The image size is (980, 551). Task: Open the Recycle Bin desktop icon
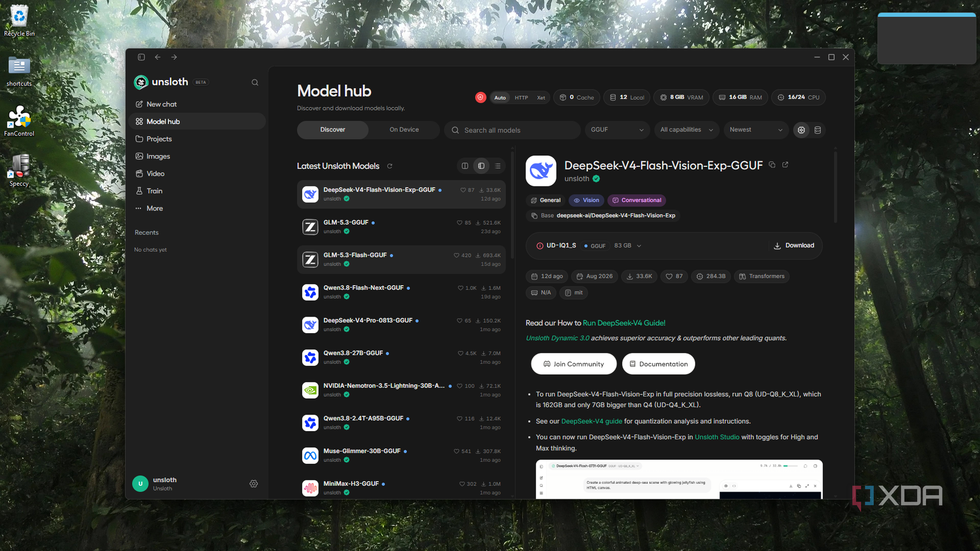(19, 21)
